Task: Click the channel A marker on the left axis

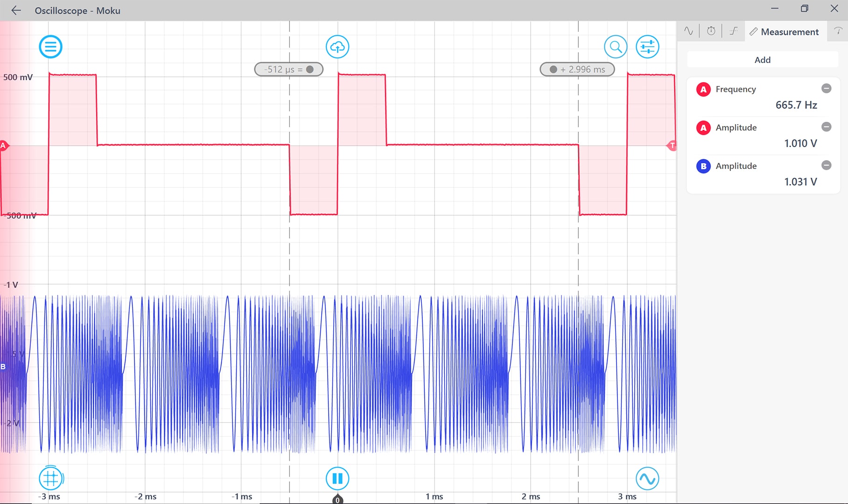Action: tap(4, 146)
